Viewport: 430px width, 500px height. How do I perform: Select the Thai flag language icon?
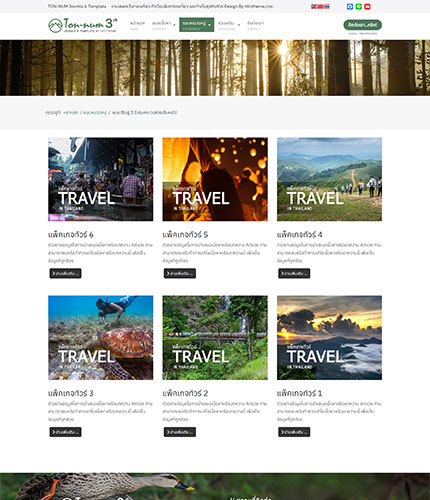[326, 7]
